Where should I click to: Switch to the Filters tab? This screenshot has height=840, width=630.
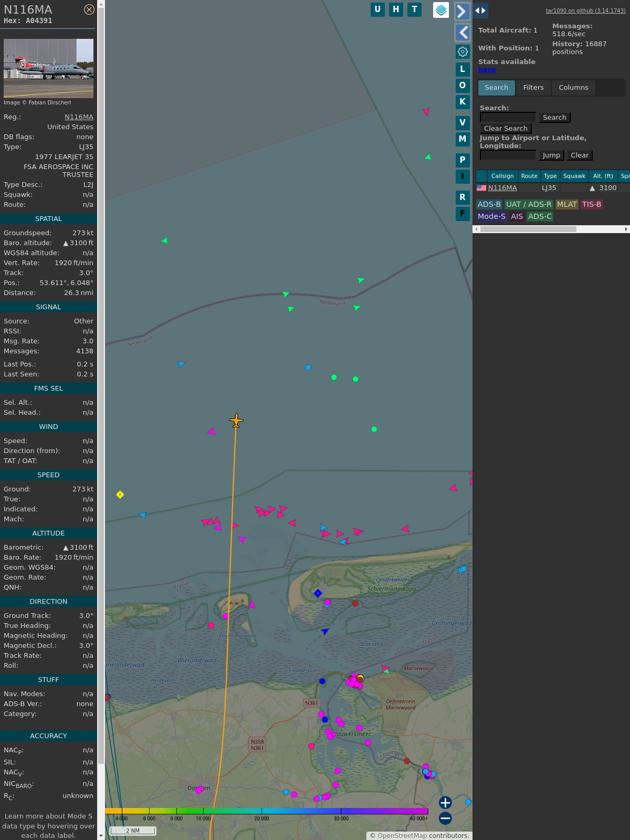(x=533, y=88)
